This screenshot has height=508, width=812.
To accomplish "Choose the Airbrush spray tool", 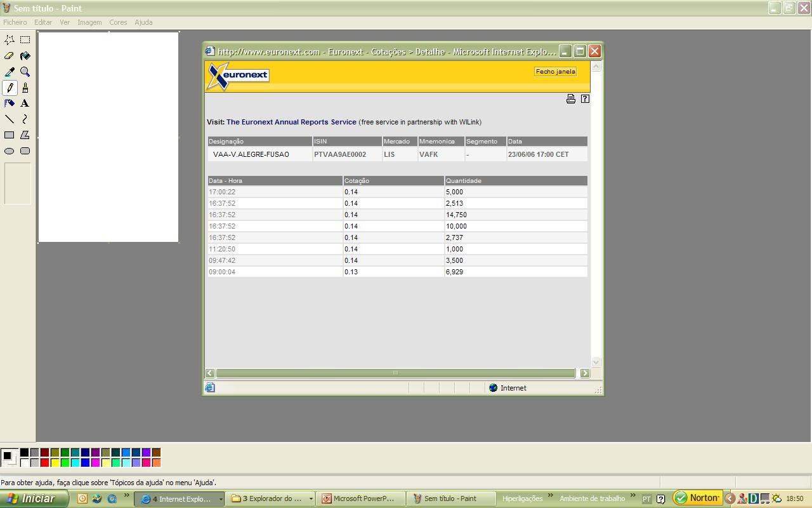I will [10, 103].
